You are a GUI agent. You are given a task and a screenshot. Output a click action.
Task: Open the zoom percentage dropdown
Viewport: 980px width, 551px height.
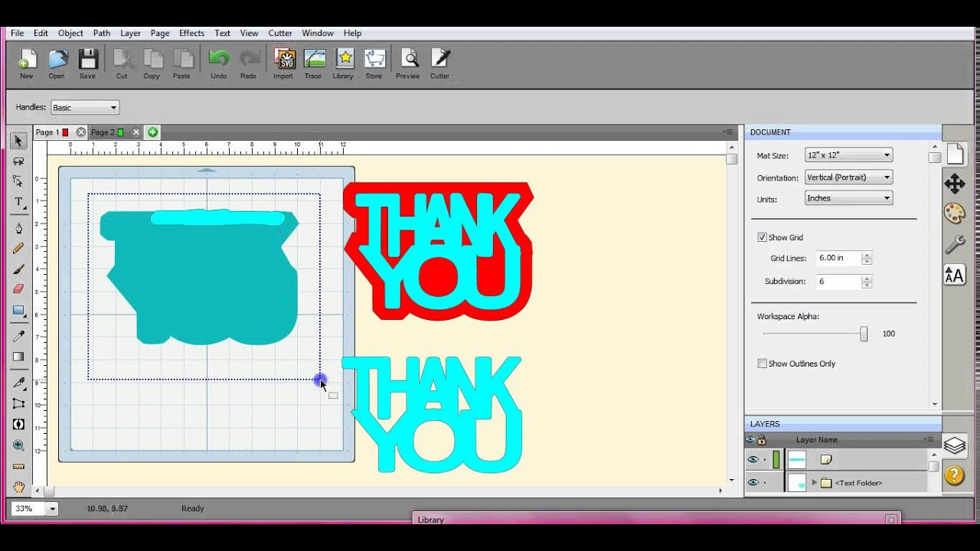point(52,508)
